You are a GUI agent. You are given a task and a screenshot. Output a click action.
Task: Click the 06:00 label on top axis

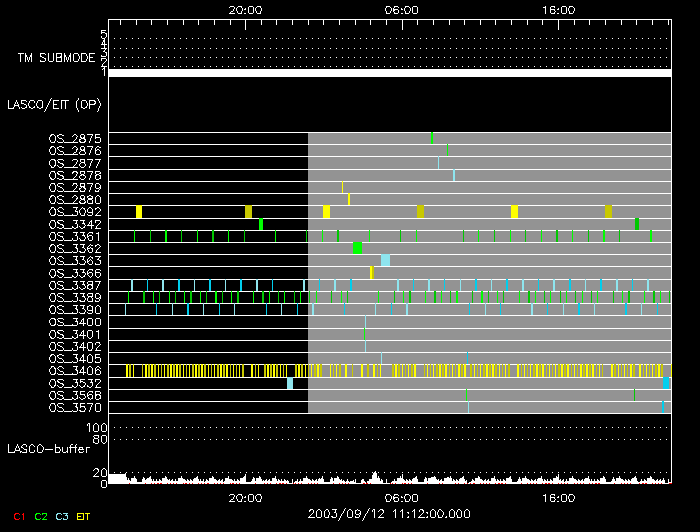click(x=401, y=9)
